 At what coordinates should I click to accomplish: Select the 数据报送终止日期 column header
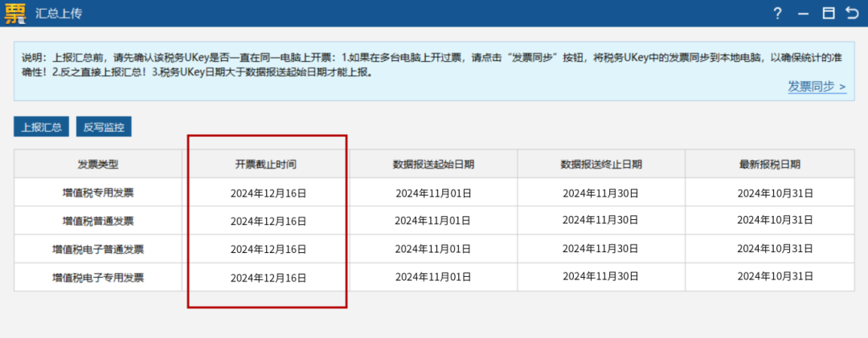coord(601,164)
